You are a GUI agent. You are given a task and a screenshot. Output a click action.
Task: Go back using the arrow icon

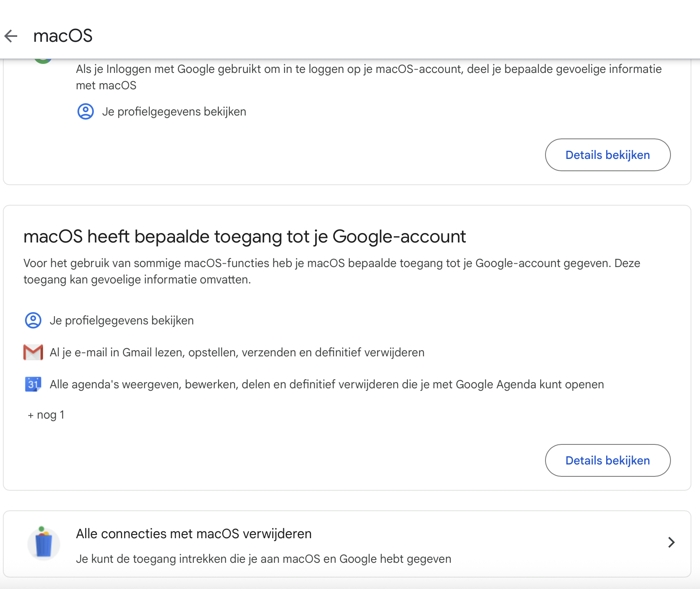(x=11, y=36)
